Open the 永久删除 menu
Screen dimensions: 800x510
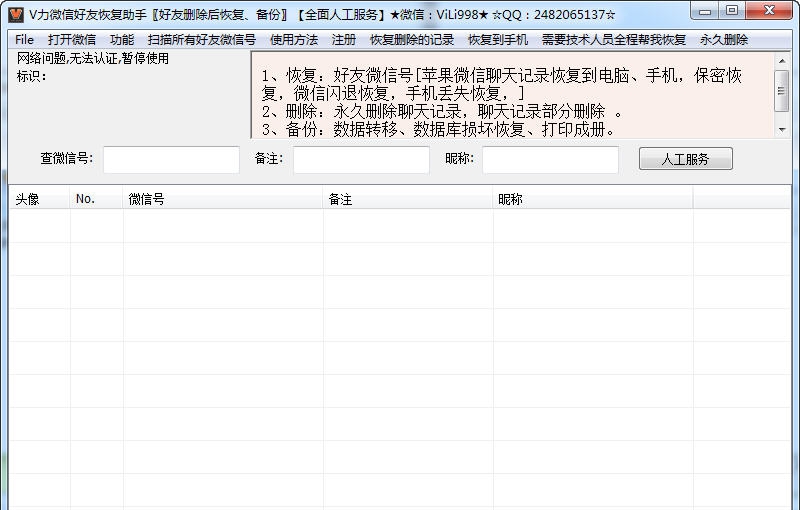click(724, 40)
